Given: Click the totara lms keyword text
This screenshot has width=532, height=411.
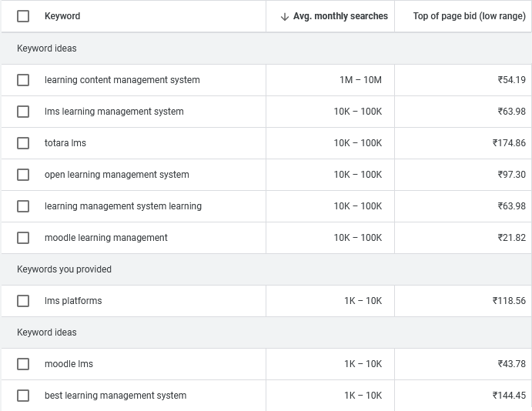Looking at the screenshot, I should click(65, 143).
